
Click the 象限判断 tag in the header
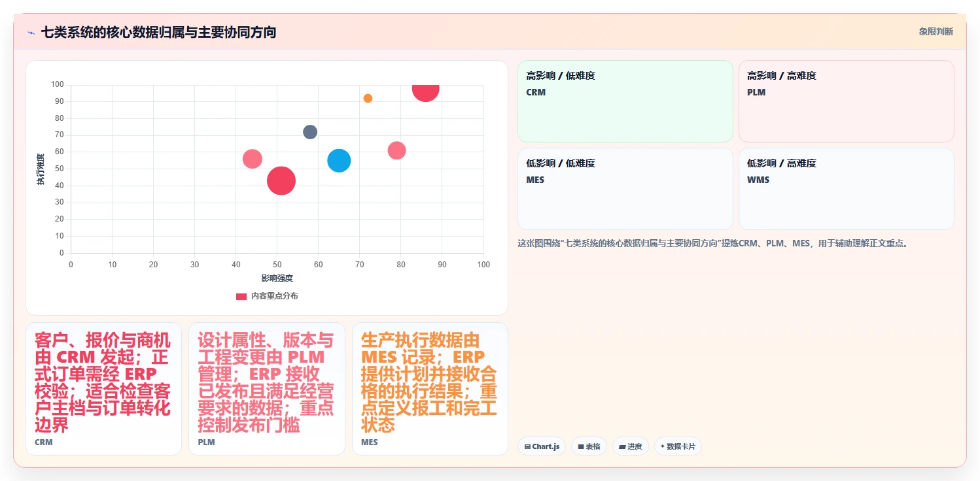(936, 31)
